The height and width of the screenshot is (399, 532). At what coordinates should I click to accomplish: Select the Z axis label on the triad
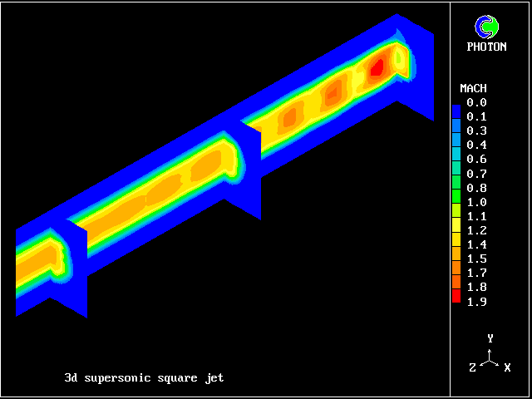tap(472, 367)
